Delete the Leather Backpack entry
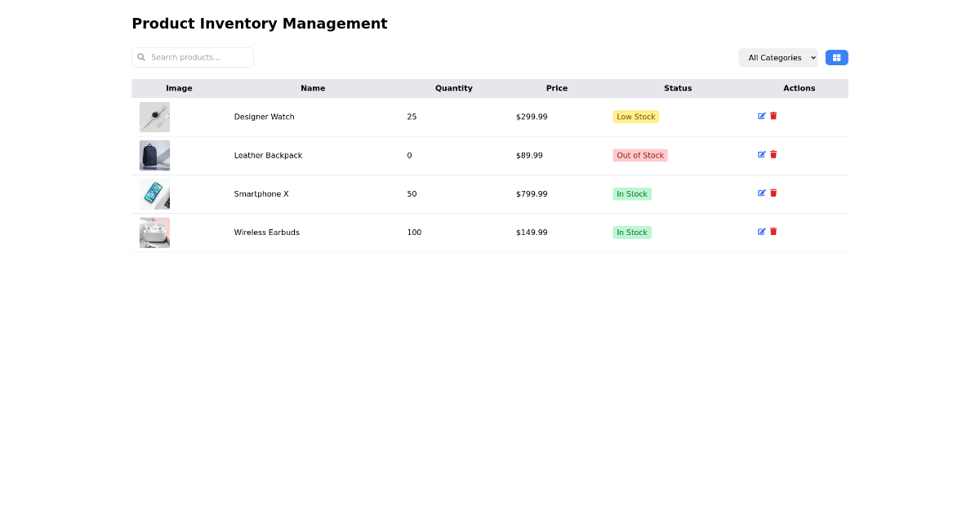This screenshot has height=514, width=980. [773, 154]
